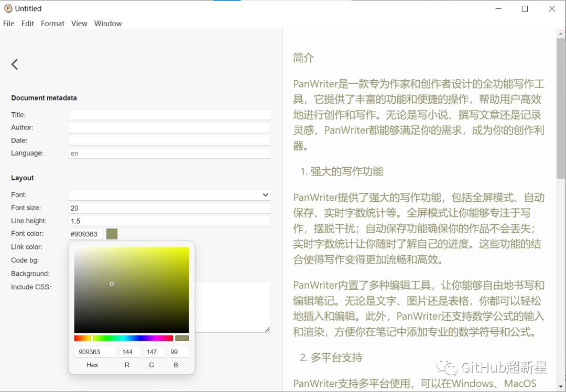
Task: Open the File menu
Action: point(8,24)
